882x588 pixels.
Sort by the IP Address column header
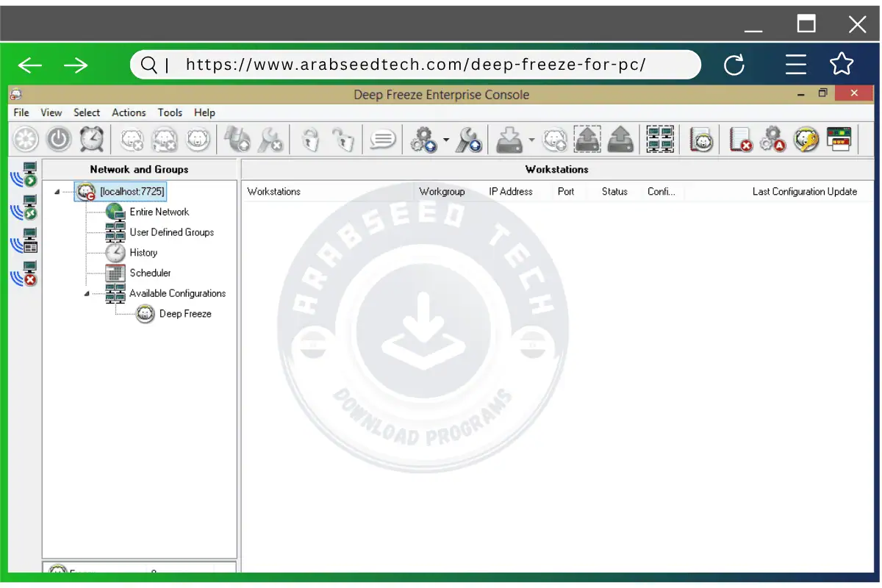(x=511, y=192)
